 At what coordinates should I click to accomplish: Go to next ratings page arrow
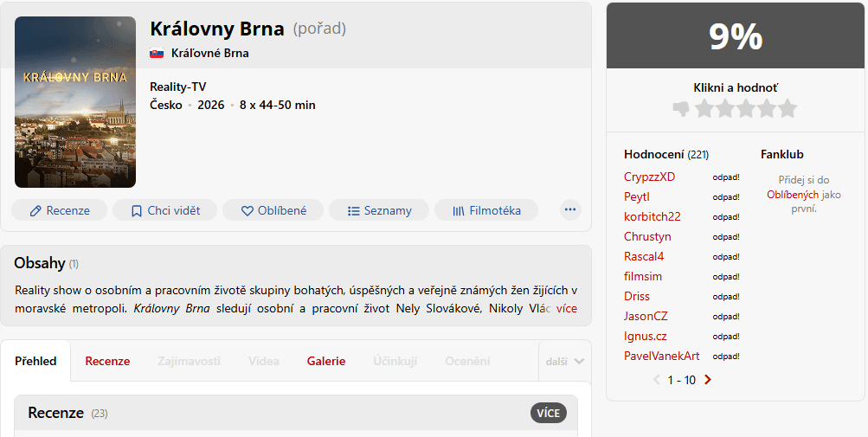[708, 380]
